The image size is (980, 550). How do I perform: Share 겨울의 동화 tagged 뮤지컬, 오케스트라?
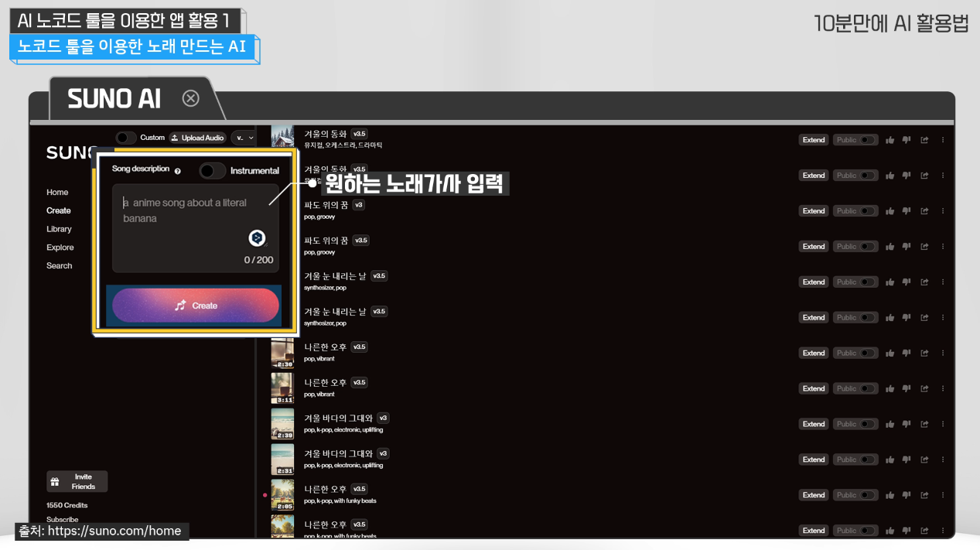coord(924,140)
